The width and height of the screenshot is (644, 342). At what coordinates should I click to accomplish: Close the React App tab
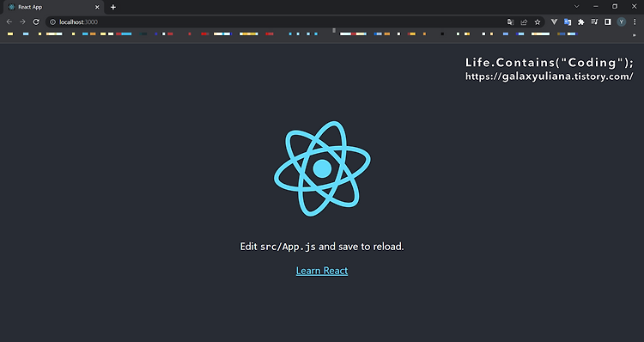point(97,7)
